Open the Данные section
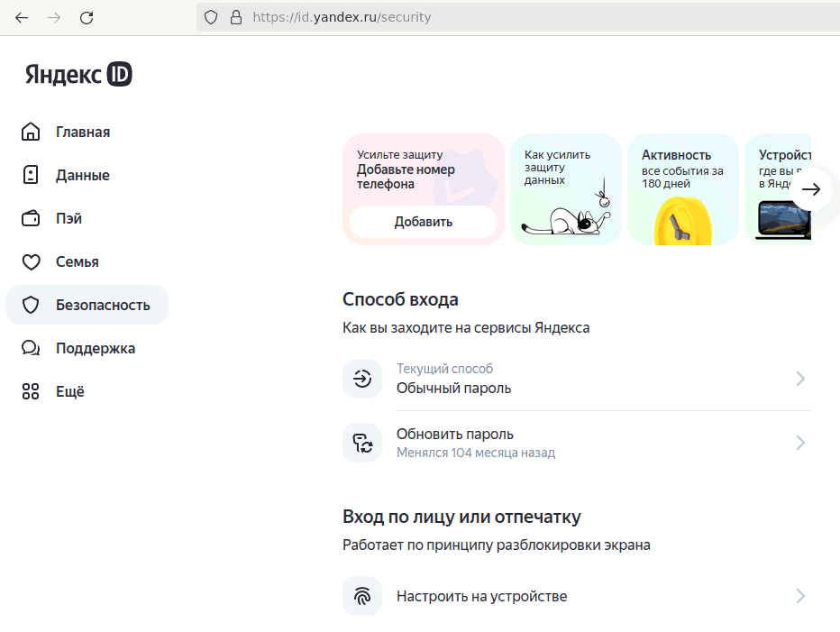 [83, 175]
